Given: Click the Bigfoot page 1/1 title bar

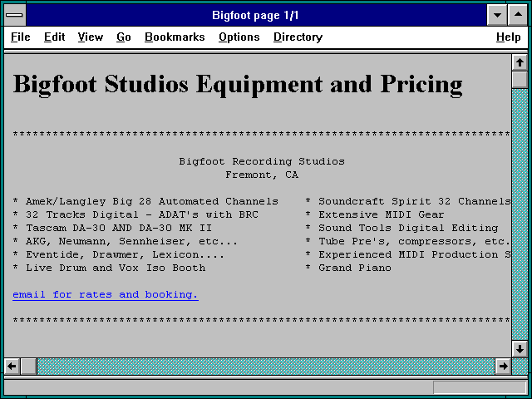Looking at the screenshot, I should click(255, 15).
